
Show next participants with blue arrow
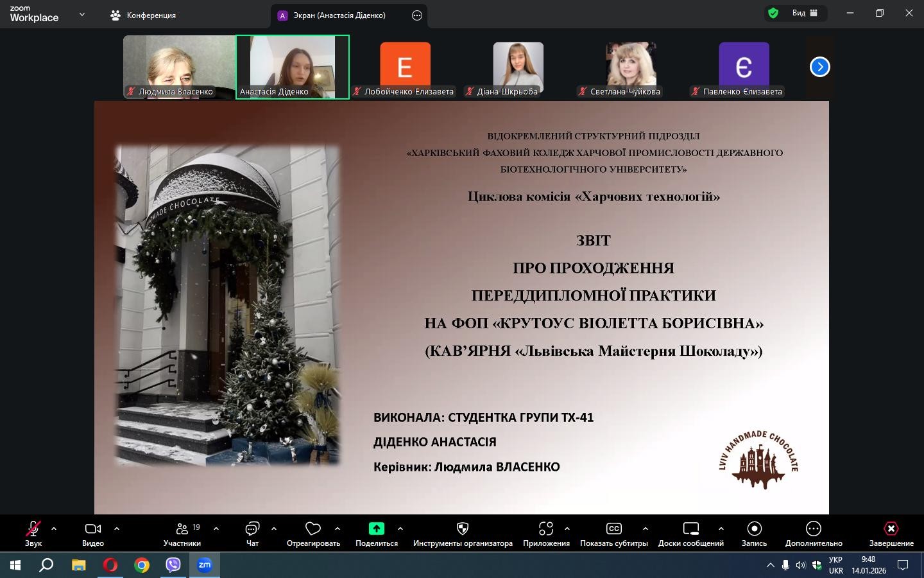point(819,67)
